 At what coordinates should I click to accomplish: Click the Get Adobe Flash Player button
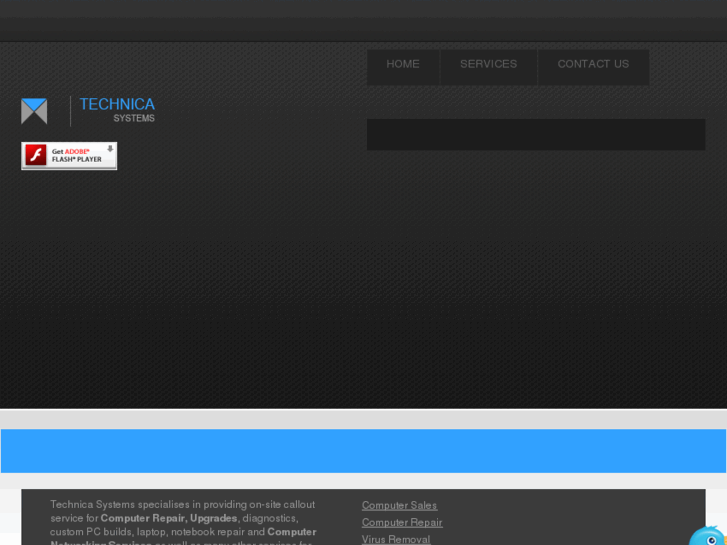click(69, 156)
